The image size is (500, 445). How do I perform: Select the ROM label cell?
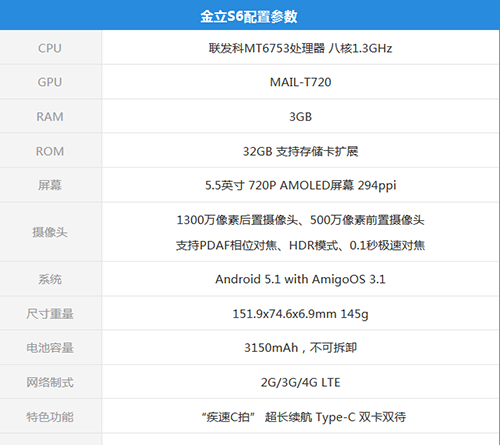(50, 151)
